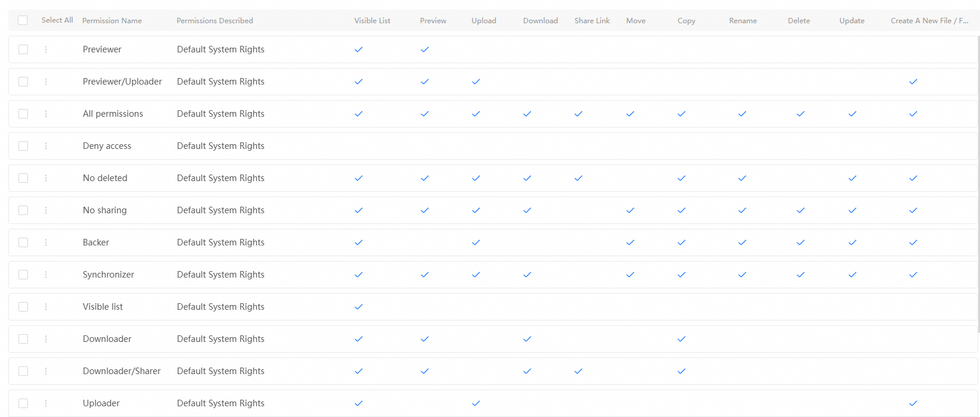Click the Visible List column header
Image resolution: width=980 pixels, height=417 pixels.
pyautogui.click(x=372, y=21)
